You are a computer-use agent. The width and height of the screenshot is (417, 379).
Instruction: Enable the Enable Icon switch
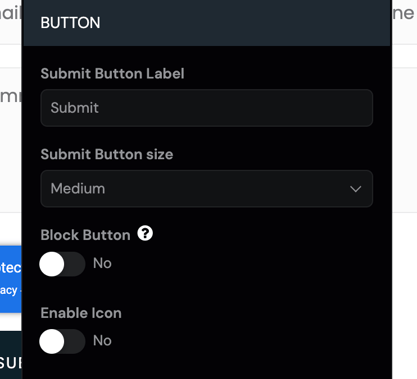click(x=62, y=341)
